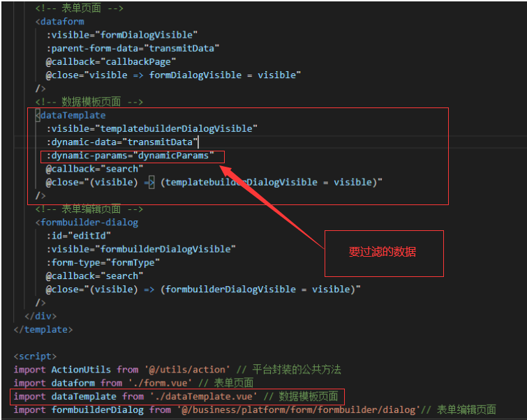The image size is (527, 420).
Task: Click the closing </template> tag
Action: tap(43, 329)
